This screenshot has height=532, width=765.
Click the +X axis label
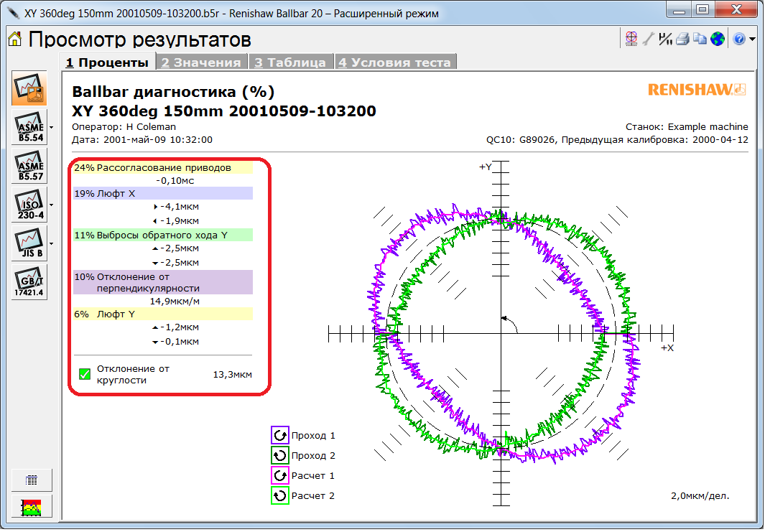667,348
